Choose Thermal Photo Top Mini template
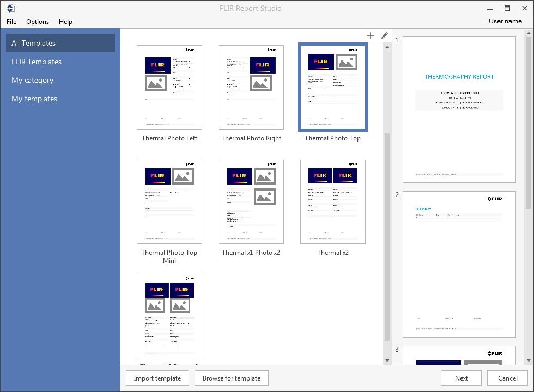534x392 pixels. [x=169, y=202]
